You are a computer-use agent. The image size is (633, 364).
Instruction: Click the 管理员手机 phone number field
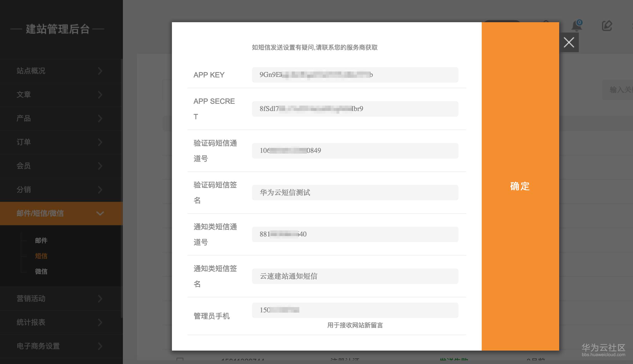coord(355,310)
